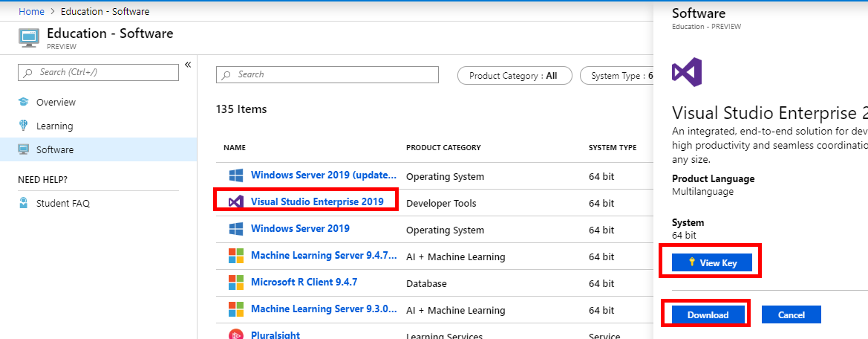
Task: Select Software in the sidebar
Action: point(55,150)
